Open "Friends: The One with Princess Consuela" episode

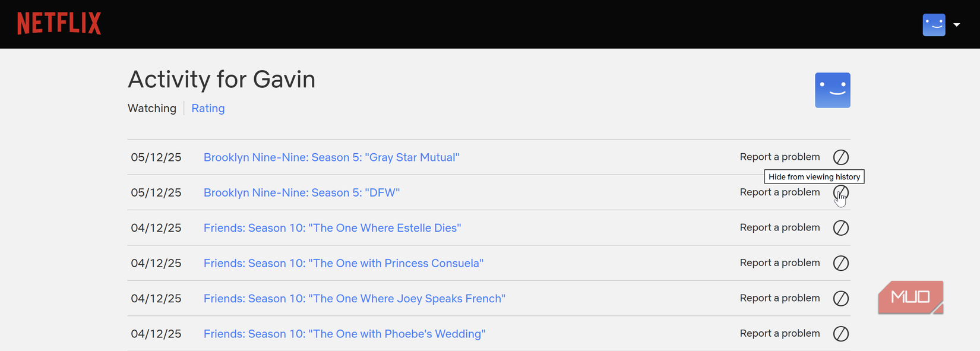pos(343,263)
